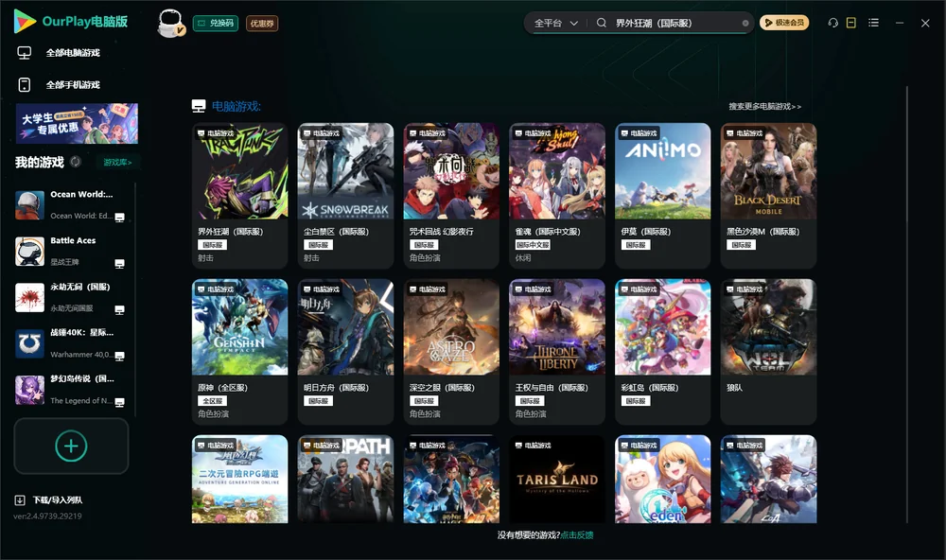
Task: Open the Throne and Liberty game card
Action: pos(557,352)
